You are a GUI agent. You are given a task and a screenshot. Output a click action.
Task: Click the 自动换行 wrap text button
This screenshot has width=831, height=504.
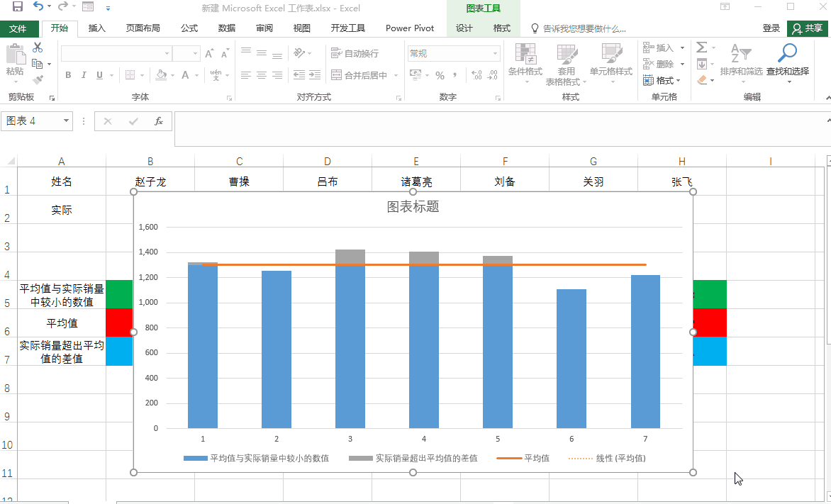(x=355, y=54)
